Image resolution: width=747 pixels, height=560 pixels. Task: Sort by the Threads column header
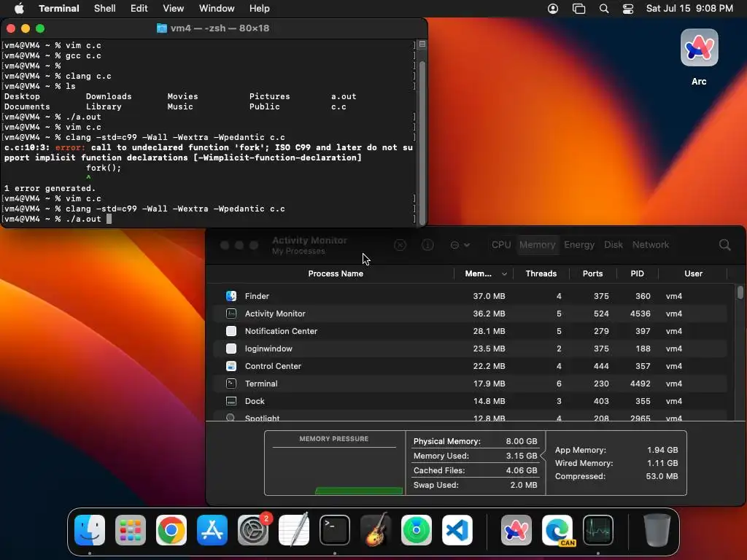click(541, 274)
